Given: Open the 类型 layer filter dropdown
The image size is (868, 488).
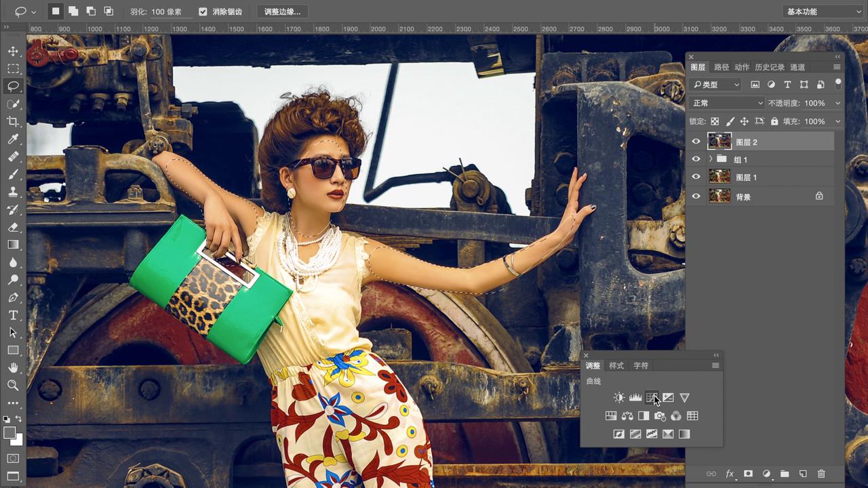Looking at the screenshot, I should click(x=715, y=85).
